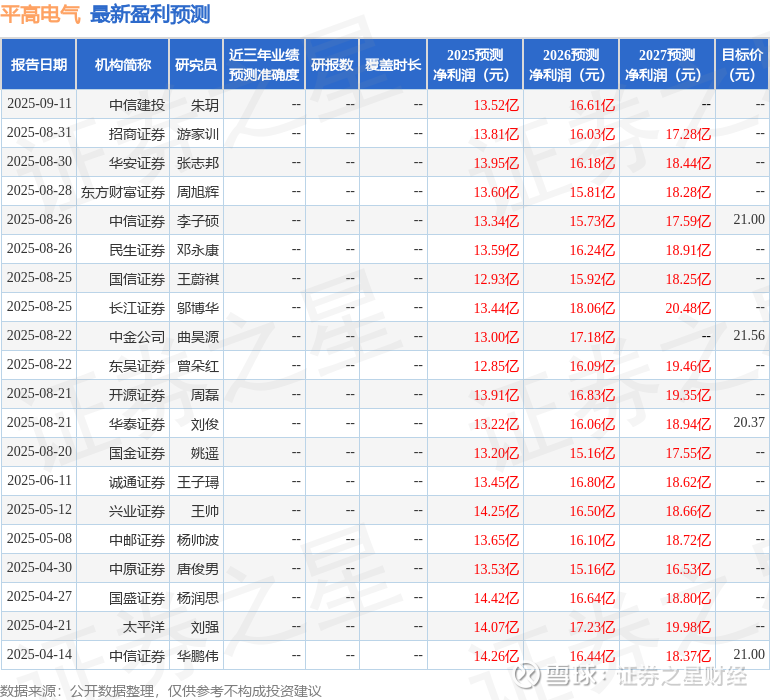Click the 平高电气 title text
The width and height of the screenshot is (770, 700).
(40, 14)
